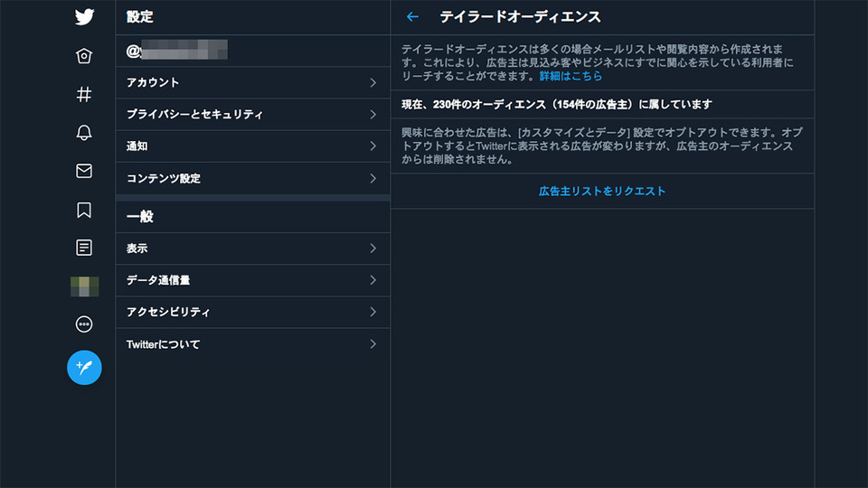This screenshot has height=488, width=868.
Task: Open Messages envelope icon
Action: pyautogui.click(x=84, y=171)
